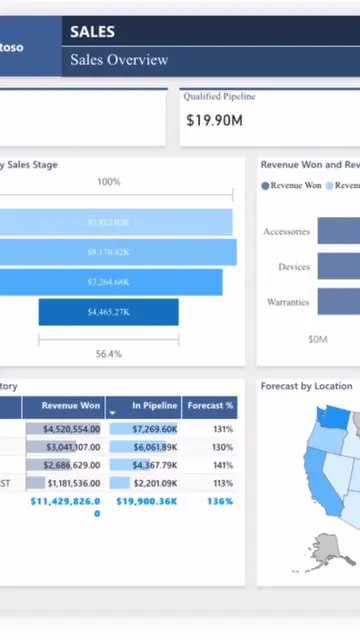Click the Warranties revenue bar
360x640 pixels.
click(339, 302)
